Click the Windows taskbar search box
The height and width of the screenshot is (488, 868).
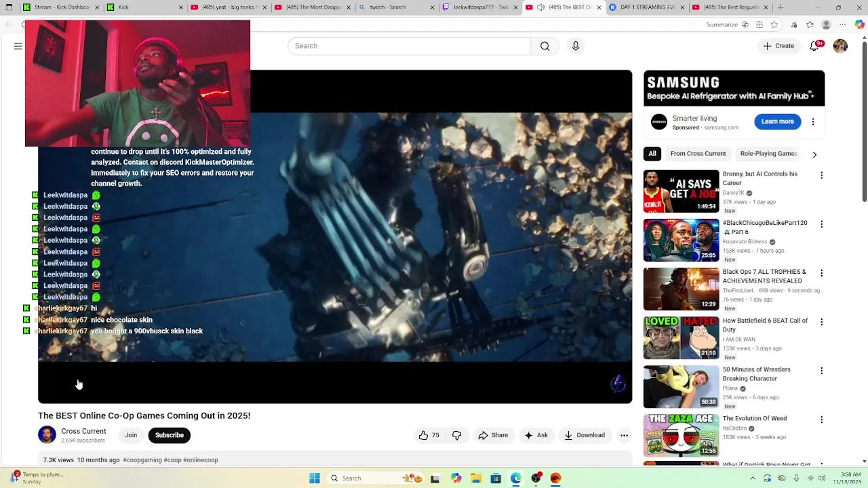tap(375, 479)
